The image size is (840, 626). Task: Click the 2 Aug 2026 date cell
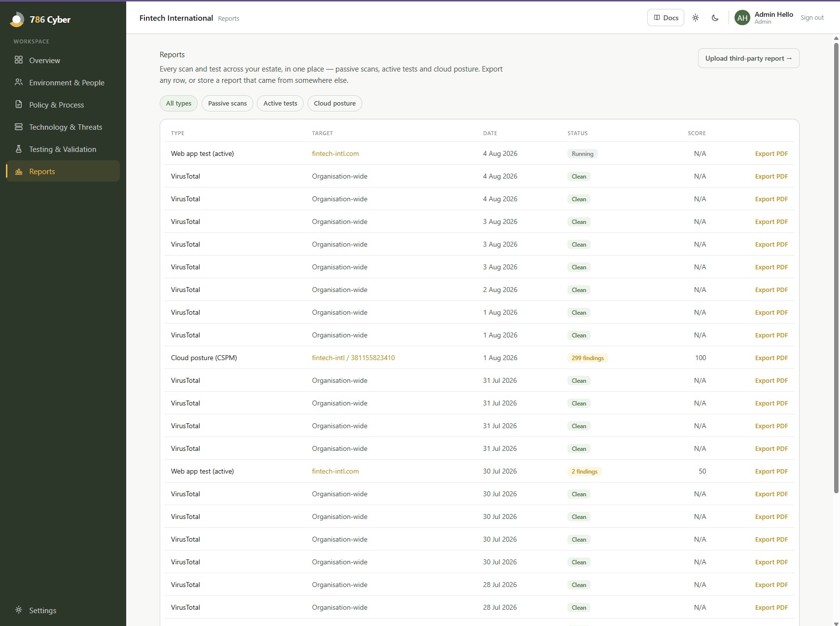(x=500, y=290)
